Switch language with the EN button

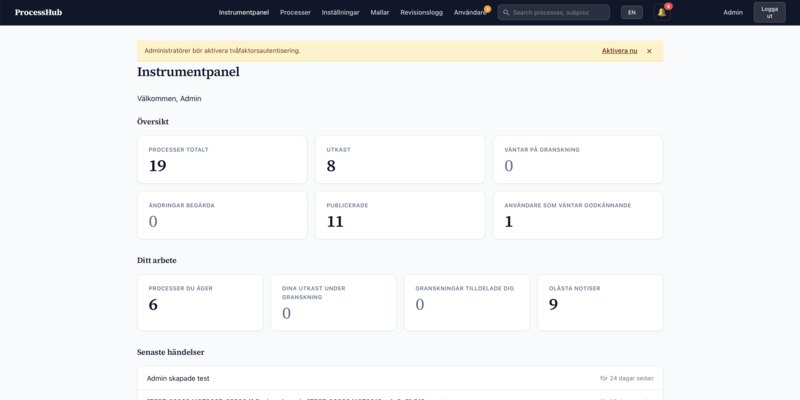tap(632, 12)
